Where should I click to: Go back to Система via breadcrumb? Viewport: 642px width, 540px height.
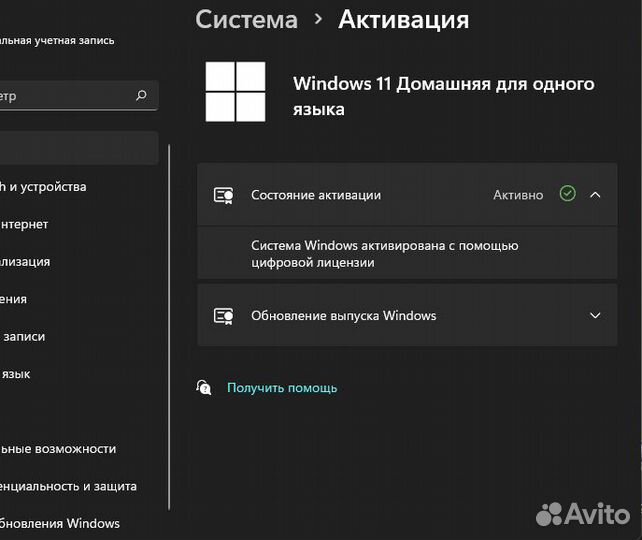click(x=246, y=19)
